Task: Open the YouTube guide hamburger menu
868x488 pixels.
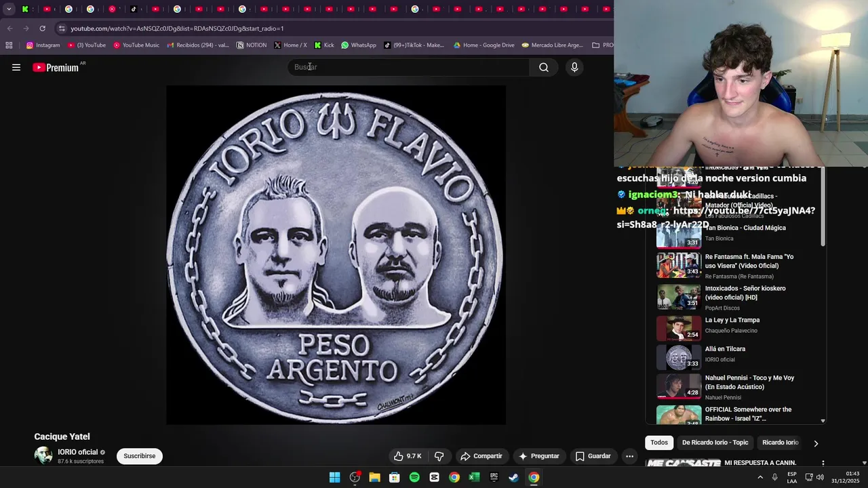Action: pos(16,67)
